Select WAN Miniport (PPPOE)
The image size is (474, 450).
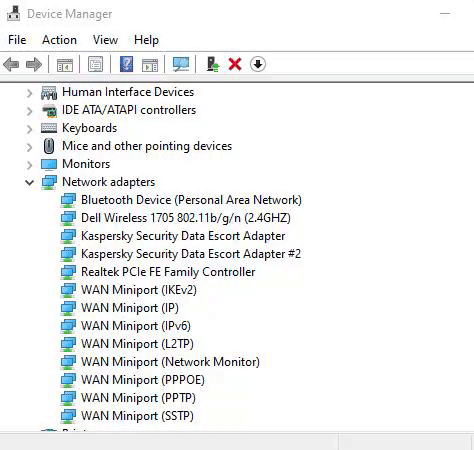(143, 380)
